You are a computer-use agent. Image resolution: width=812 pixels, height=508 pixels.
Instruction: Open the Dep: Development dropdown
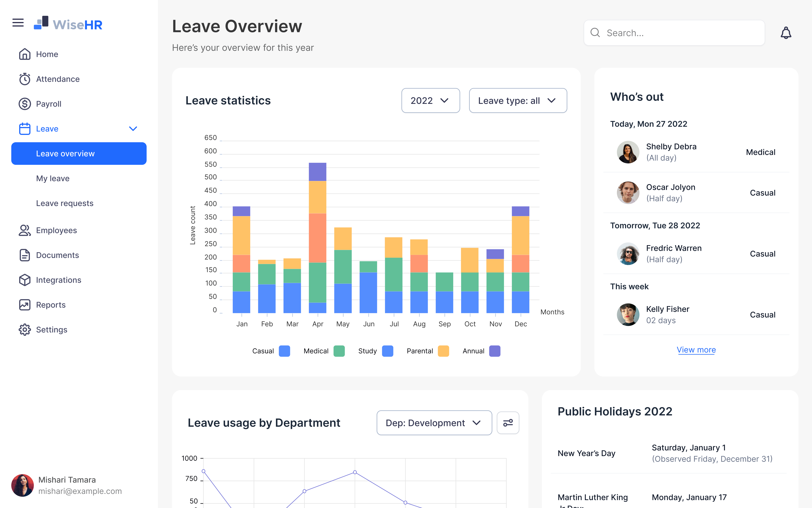click(434, 423)
